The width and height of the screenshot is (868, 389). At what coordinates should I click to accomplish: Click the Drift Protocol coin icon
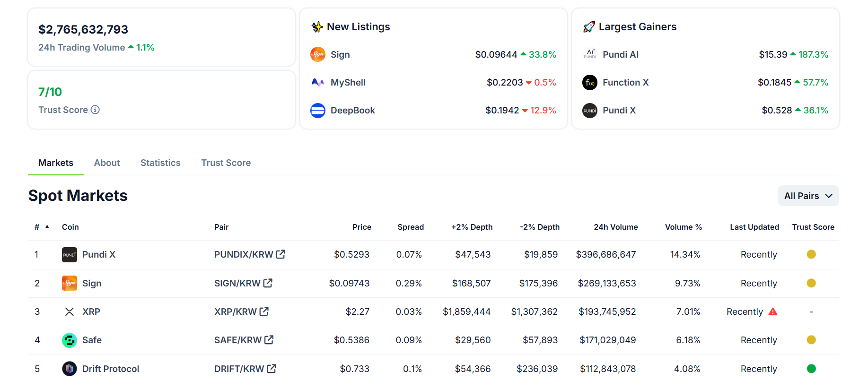[70, 369]
